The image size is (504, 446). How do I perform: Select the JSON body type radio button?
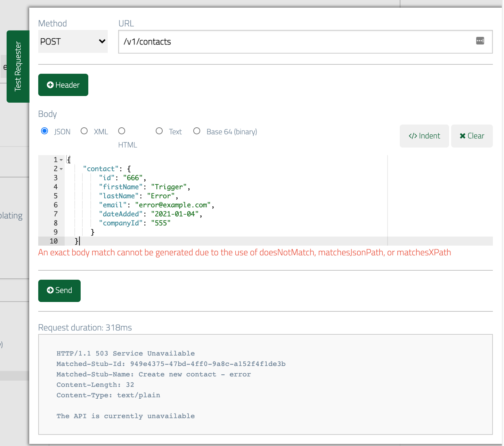click(44, 131)
